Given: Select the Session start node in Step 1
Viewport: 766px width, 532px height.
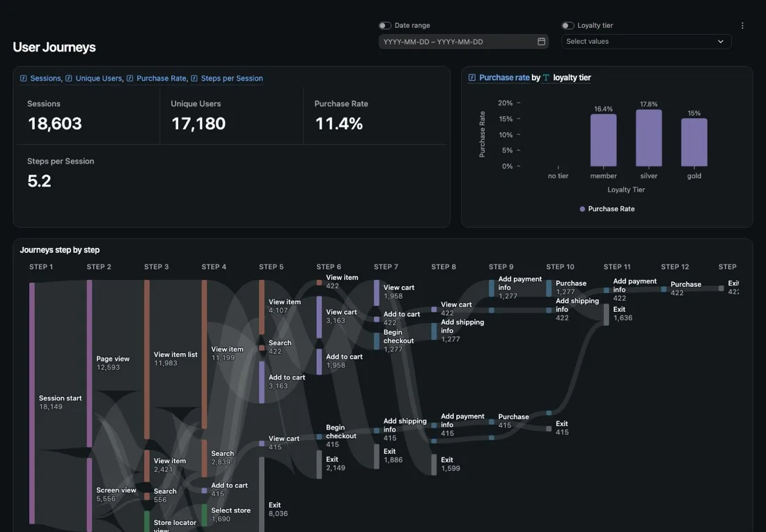Looking at the screenshot, I should (x=32, y=403).
